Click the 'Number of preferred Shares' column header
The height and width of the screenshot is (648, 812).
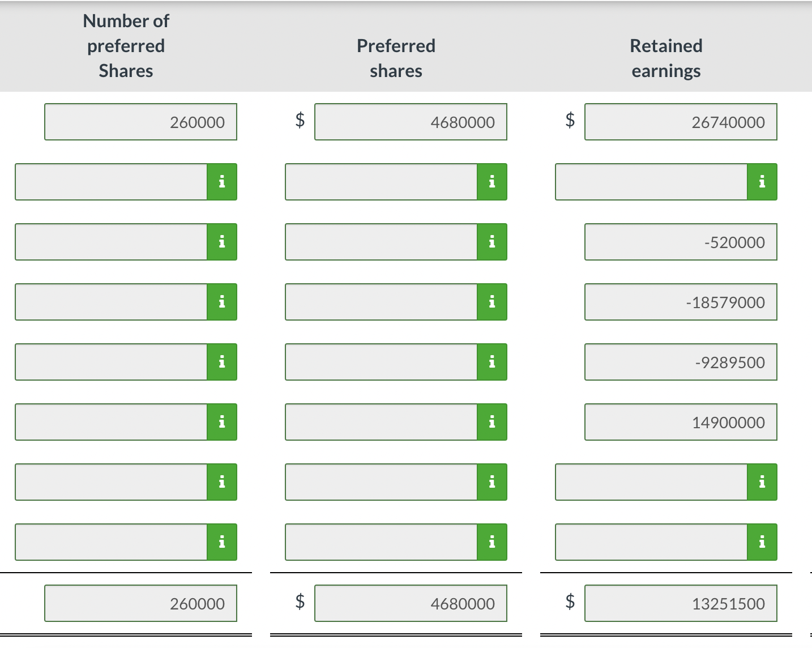tap(126, 46)
